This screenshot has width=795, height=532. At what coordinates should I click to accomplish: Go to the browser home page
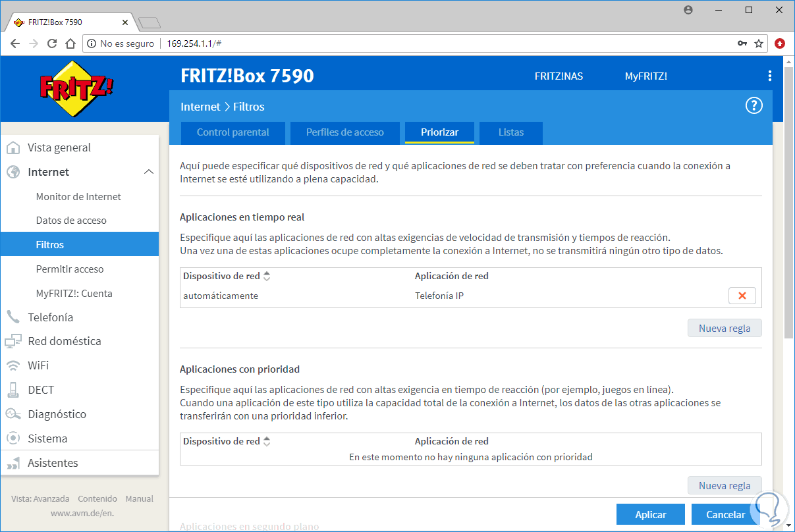70,43
